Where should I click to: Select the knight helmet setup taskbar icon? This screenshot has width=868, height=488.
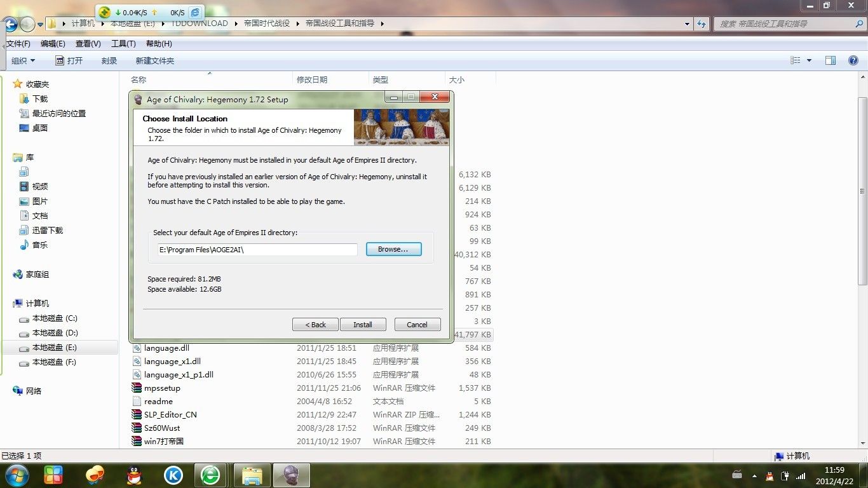click(292, 475)
